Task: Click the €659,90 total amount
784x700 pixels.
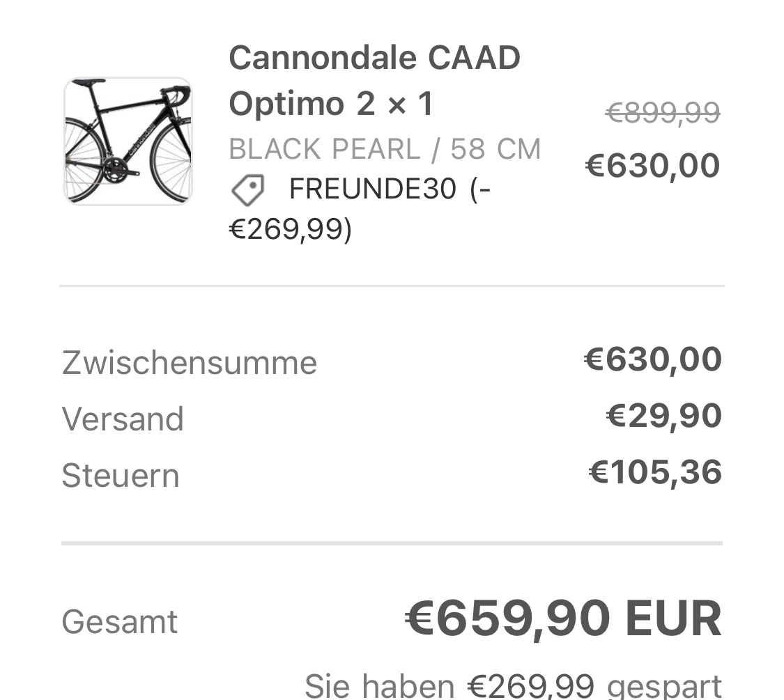Action: (x=508, y=619)
